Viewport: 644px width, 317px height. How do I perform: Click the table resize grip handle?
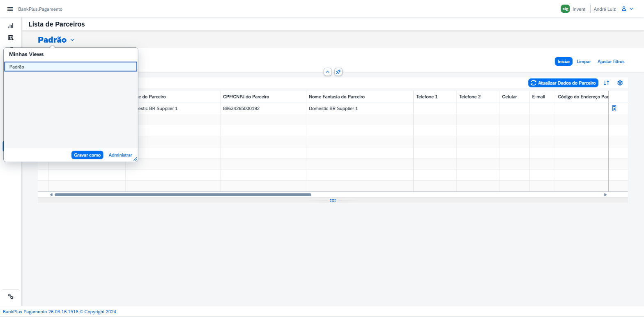(333, 200)
